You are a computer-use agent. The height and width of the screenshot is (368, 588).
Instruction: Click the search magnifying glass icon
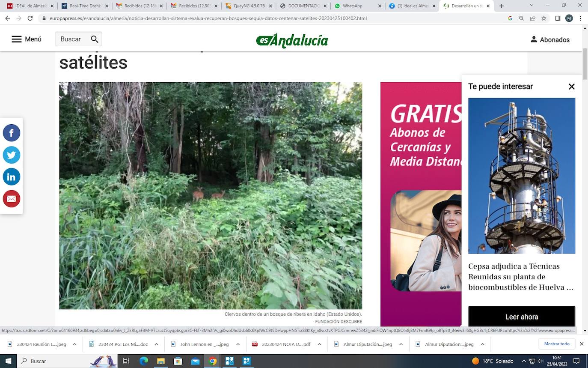pyautogui.click(x=95, y=39)
